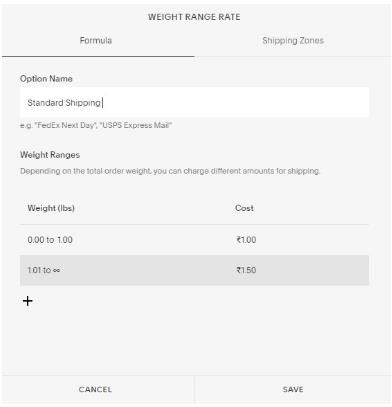The width and height of the screenshot is (392, 407).
Task: Click the Weight Ranges heading
Action: pyautogui.click(x=50, y=155)
